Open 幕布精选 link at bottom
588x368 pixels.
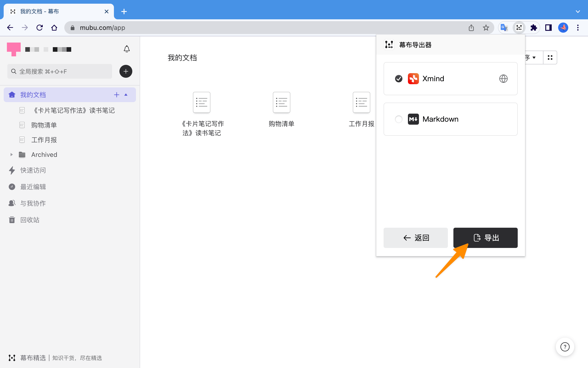55,358
